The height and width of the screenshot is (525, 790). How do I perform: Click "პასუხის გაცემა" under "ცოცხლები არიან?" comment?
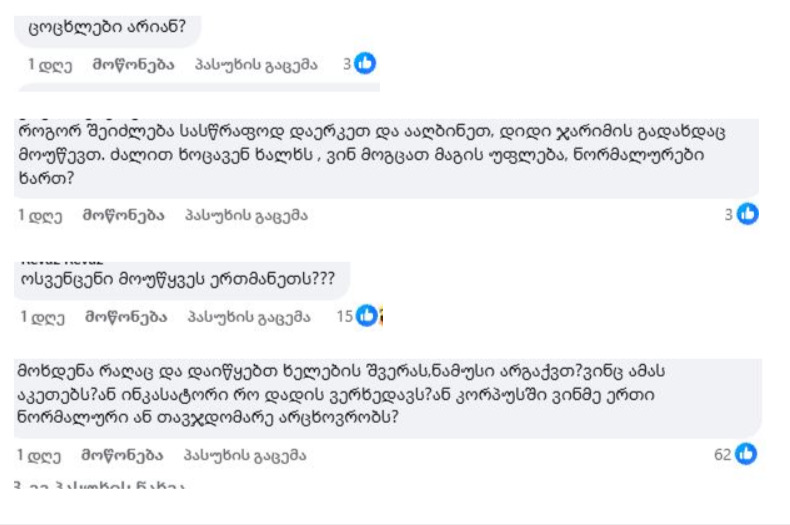(256, 64)
